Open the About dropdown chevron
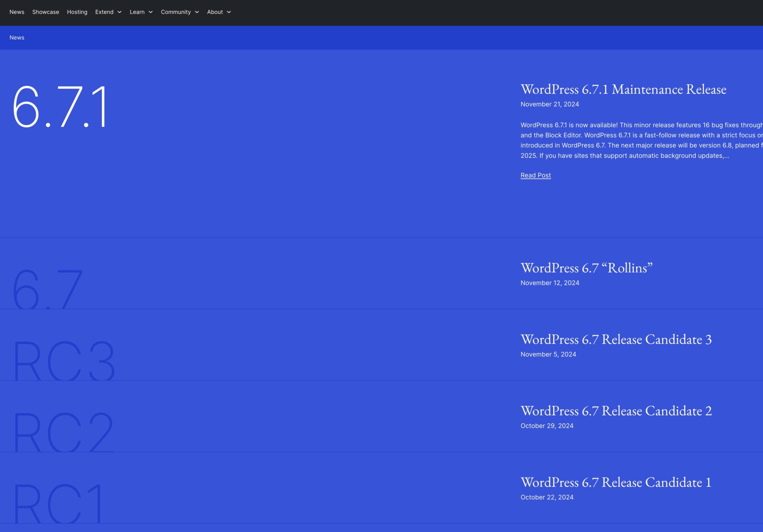This screenshot has height=532, width=763. pos(229,12)
